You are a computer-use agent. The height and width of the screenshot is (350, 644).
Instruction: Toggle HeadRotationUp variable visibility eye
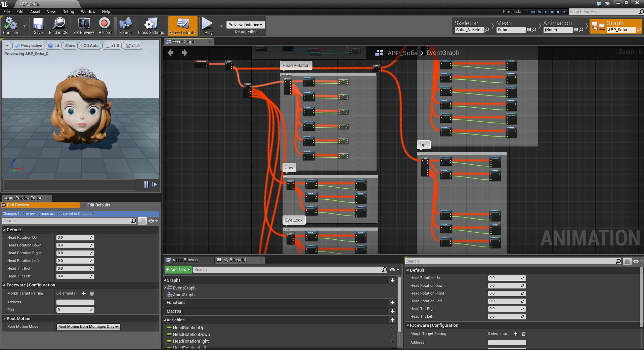[x=392, y=328]
